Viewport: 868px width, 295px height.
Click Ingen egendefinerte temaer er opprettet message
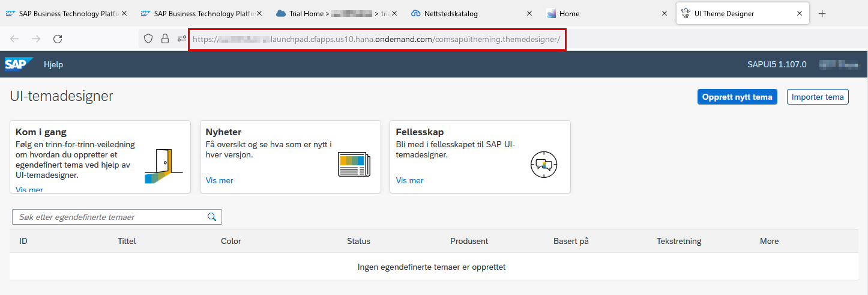(432, 267)
